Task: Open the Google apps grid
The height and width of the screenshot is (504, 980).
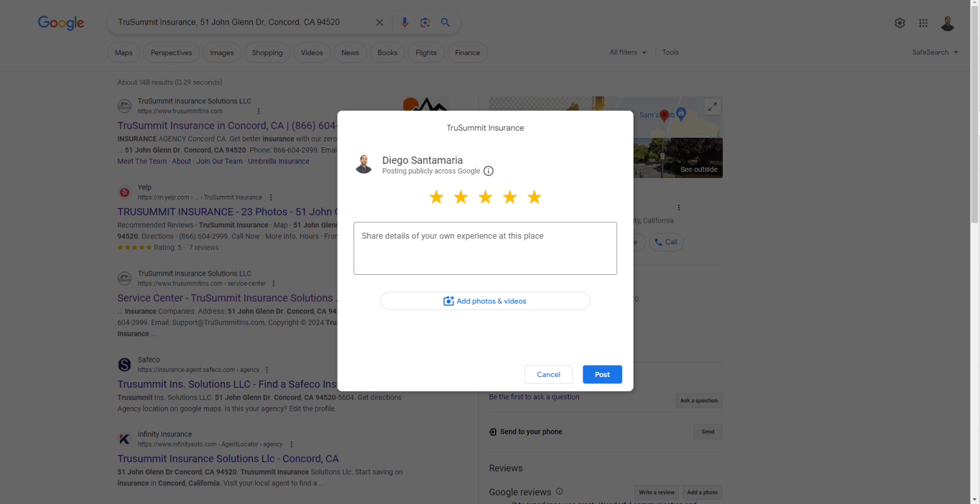Action: pos(923,23)
